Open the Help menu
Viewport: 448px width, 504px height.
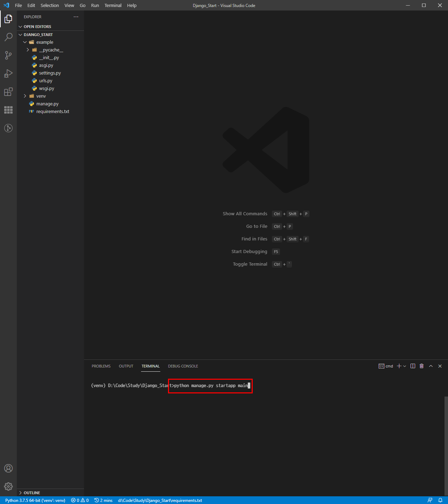tap(132, 5)
